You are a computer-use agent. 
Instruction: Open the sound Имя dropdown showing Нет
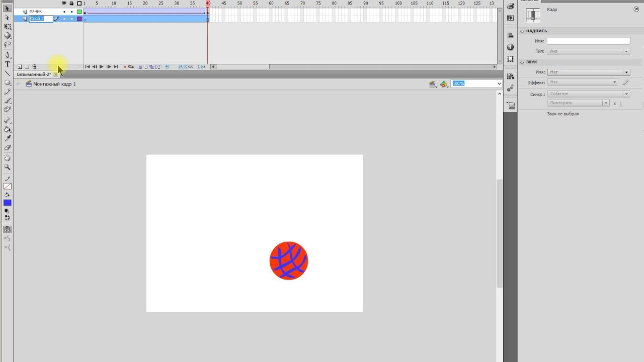(589, 72)
